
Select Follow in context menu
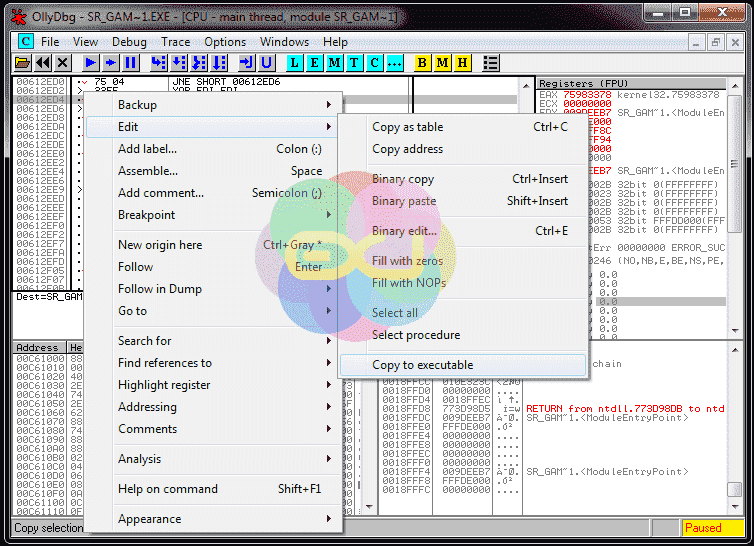214,267
